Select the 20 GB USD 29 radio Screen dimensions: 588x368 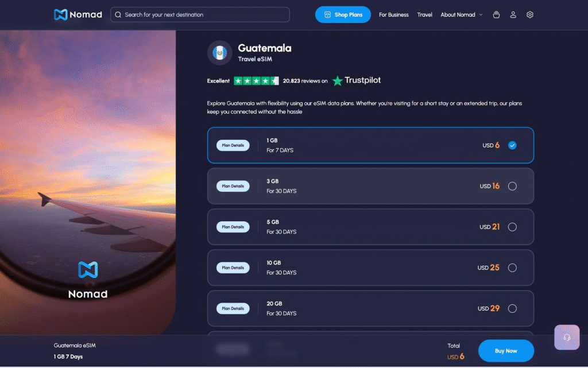[x=512, y=309]
